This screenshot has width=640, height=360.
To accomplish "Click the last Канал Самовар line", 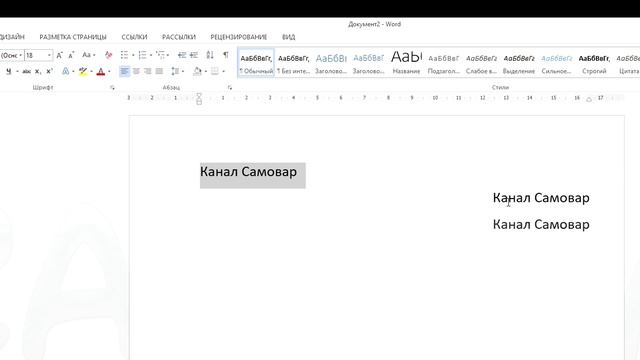I will 541,224.
